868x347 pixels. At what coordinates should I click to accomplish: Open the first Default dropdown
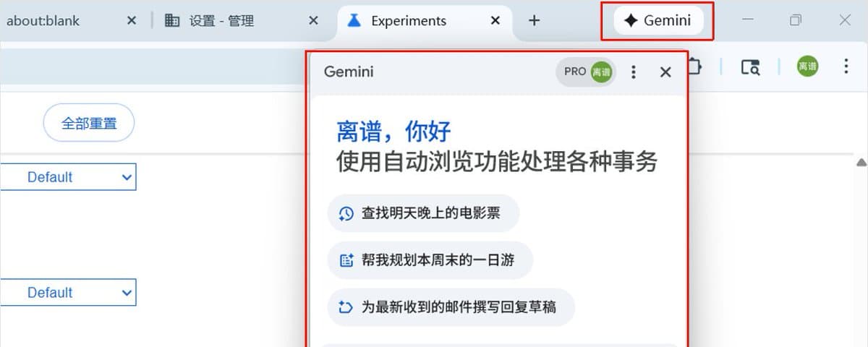click(x=68, y=177)
